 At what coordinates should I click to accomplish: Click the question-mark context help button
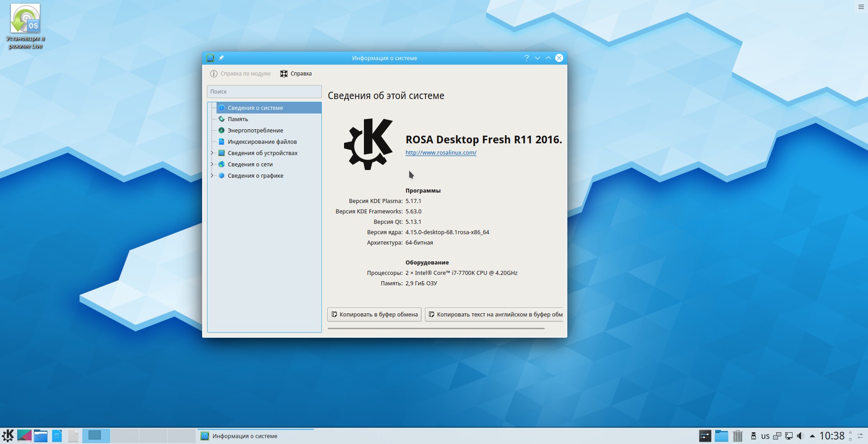point(527,58)
